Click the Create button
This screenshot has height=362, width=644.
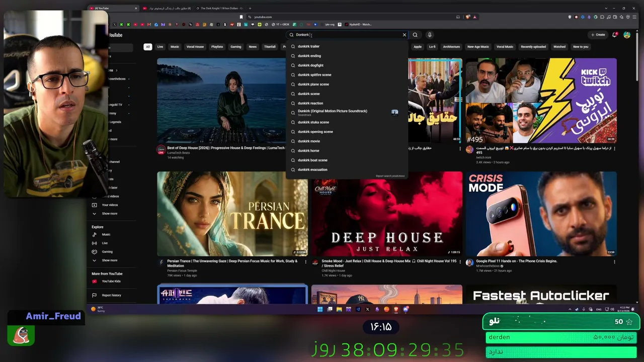click(598, 35)
